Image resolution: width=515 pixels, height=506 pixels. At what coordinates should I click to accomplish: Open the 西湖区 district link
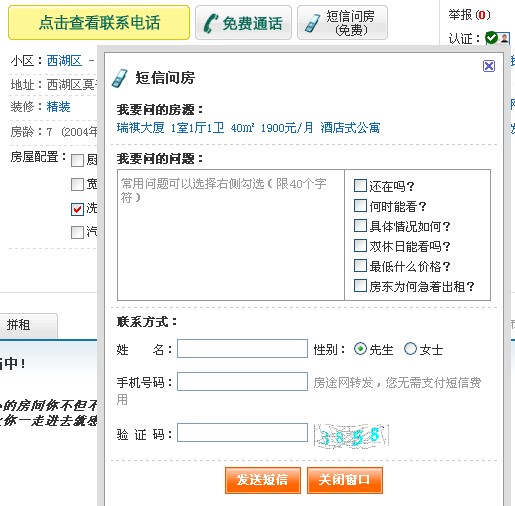coord(64,61)
